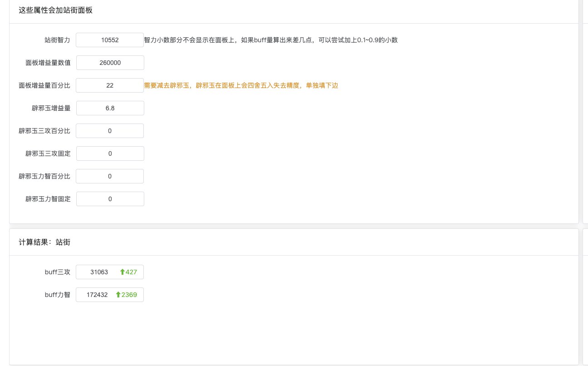Focus the 辟邪玉三攻百分比 input box
588x366 pixels.
coord(110,131)
